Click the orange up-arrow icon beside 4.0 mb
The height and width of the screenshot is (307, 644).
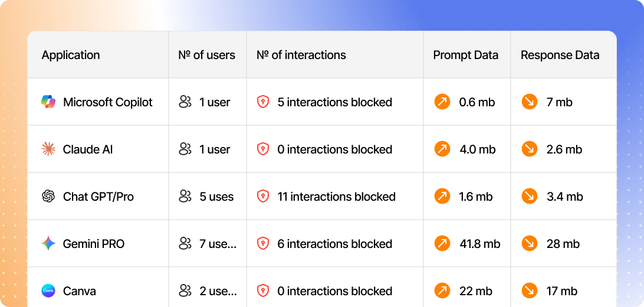click(442, 149)
